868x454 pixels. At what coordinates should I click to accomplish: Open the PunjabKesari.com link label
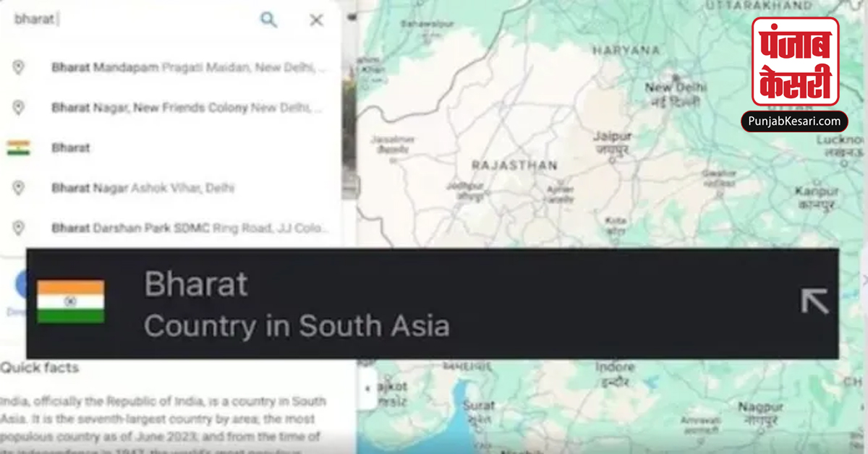pyautogui.click(x=794, y=121)
